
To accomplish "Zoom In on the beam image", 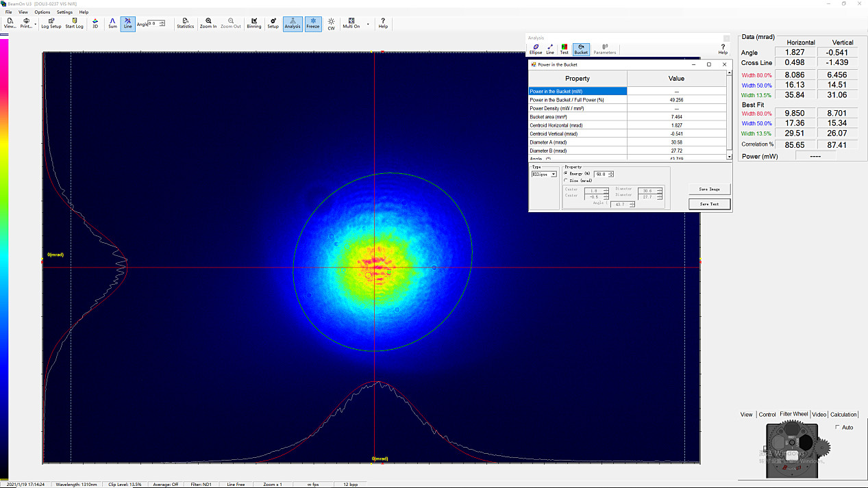I will click(x=208, y=23).
